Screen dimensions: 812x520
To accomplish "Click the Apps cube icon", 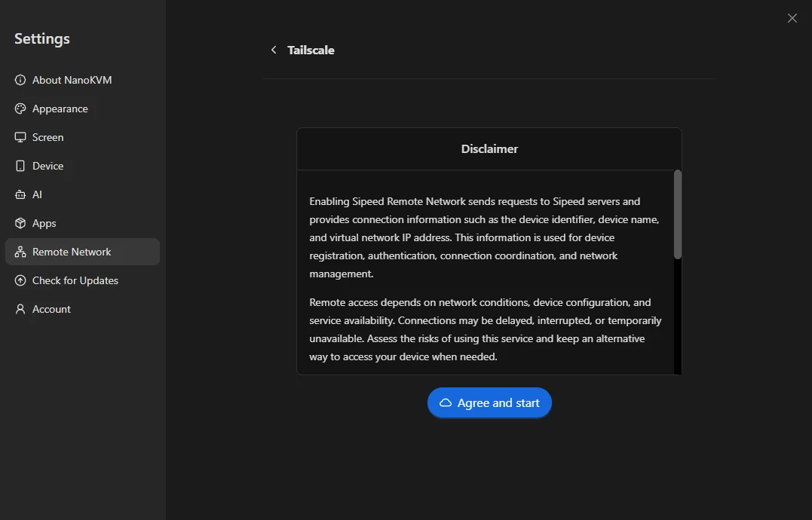I will [20, 223].
